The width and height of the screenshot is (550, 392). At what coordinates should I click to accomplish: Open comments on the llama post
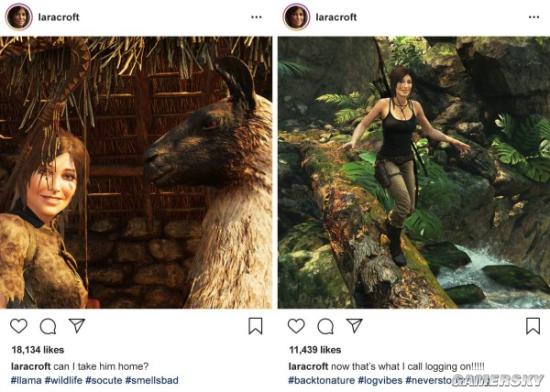pos(48,326)
